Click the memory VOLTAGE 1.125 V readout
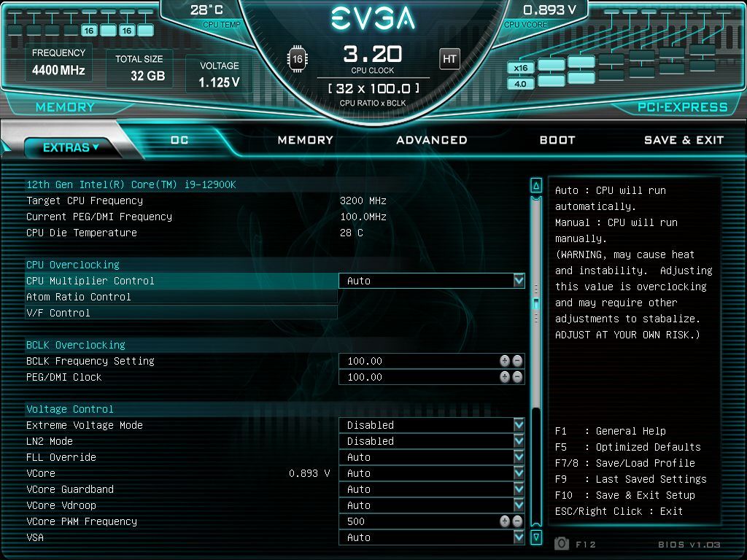Screen dimensions: 747x560 tap(219, 75)
